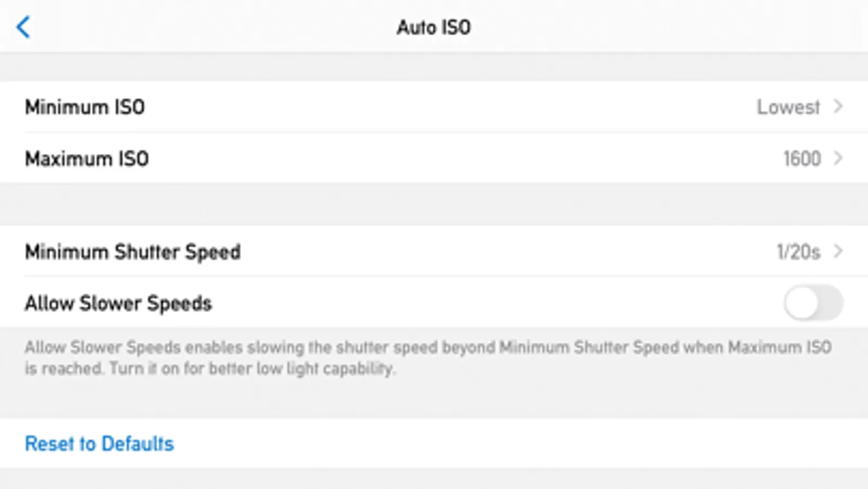Toggle the Allow Slower Speeds switch
This screenshot has width=868, height=489.
click(x=813, y=303)
